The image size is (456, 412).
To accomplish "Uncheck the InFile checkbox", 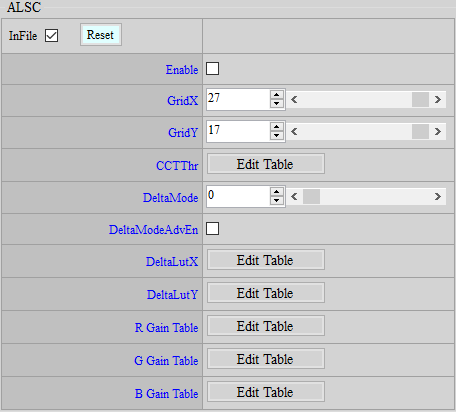I will [51, 35].
